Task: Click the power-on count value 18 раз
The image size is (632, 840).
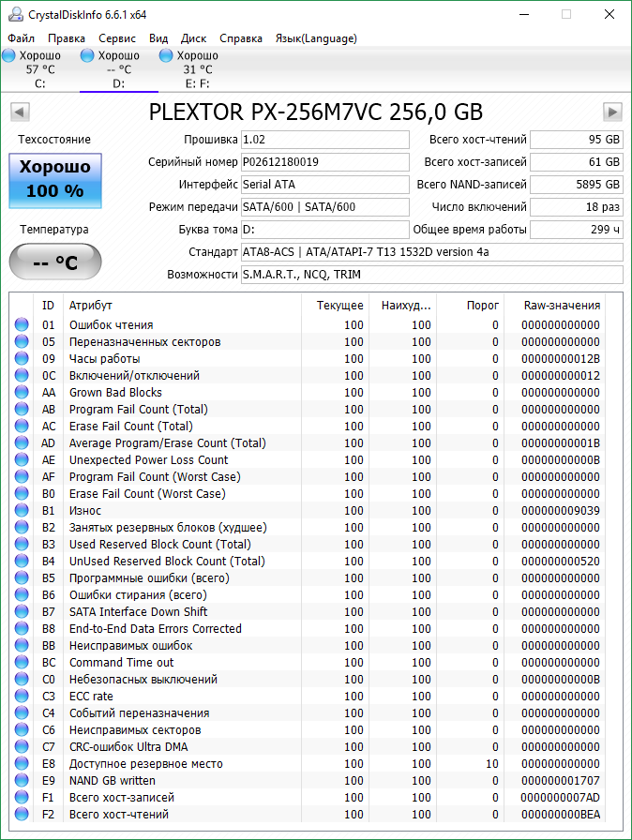Action: click(577, 207)
